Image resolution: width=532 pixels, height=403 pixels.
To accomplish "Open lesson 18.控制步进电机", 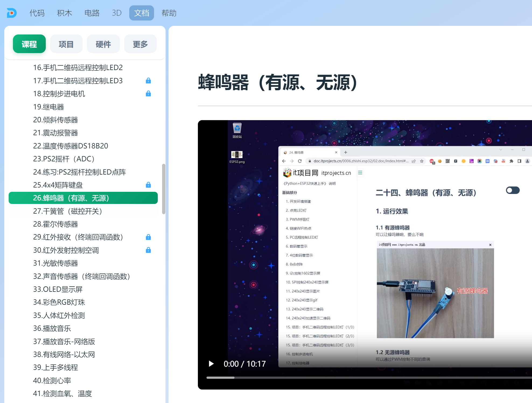I will click(83, 93).
